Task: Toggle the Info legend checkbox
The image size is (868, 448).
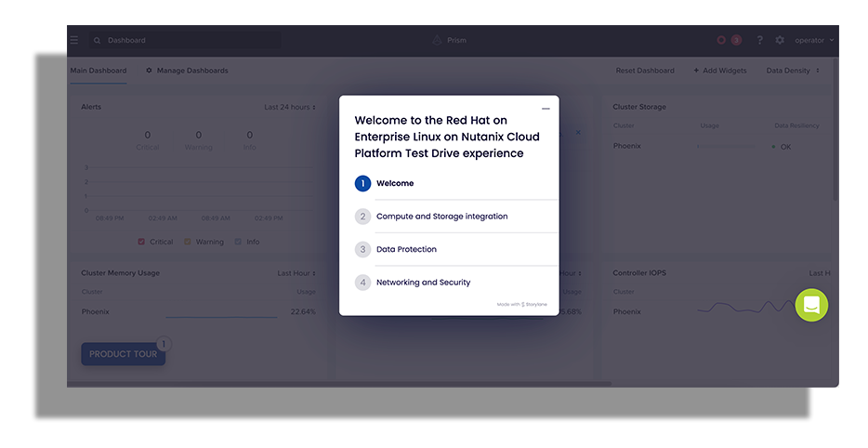Action: [238, 242]
